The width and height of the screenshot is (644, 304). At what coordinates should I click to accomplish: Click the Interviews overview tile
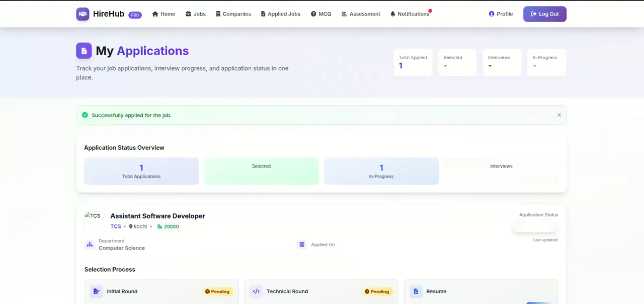[501, 171]
